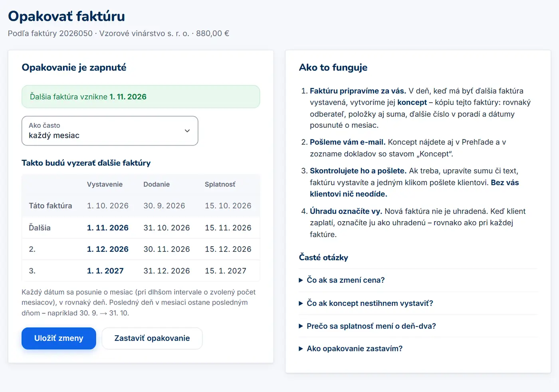The image size is (559, 392).
Task: Click delivery date '30. 9. 2026'
Action: (x=164, y=206)
